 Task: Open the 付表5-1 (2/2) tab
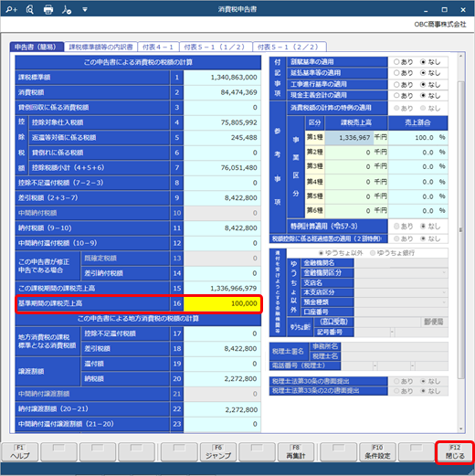[290, 47]
